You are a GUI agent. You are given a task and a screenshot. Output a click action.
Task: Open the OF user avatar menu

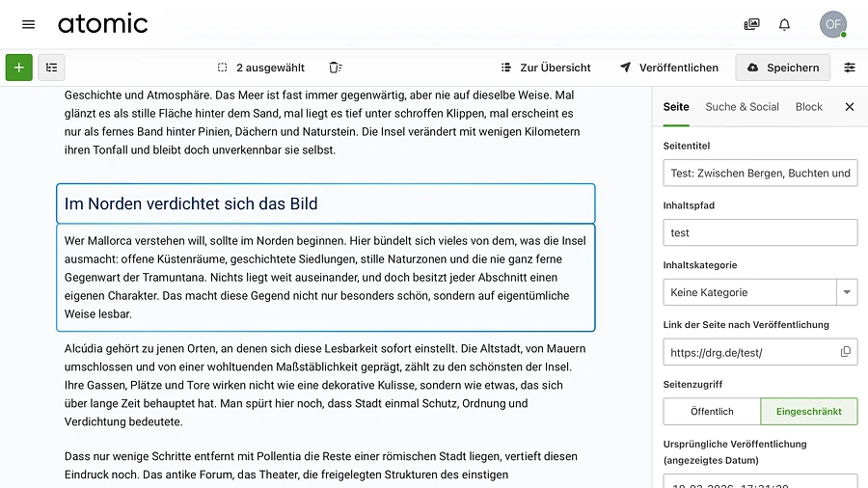[x=832, y=24]
